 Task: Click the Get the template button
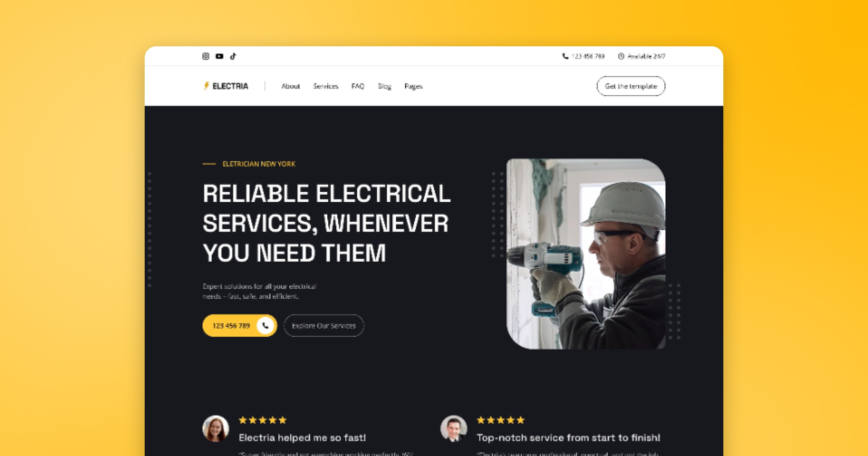coord(631,86)
